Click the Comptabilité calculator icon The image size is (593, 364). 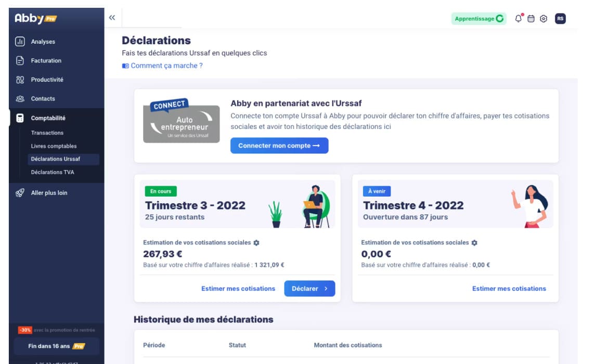[x=20, y=118]
